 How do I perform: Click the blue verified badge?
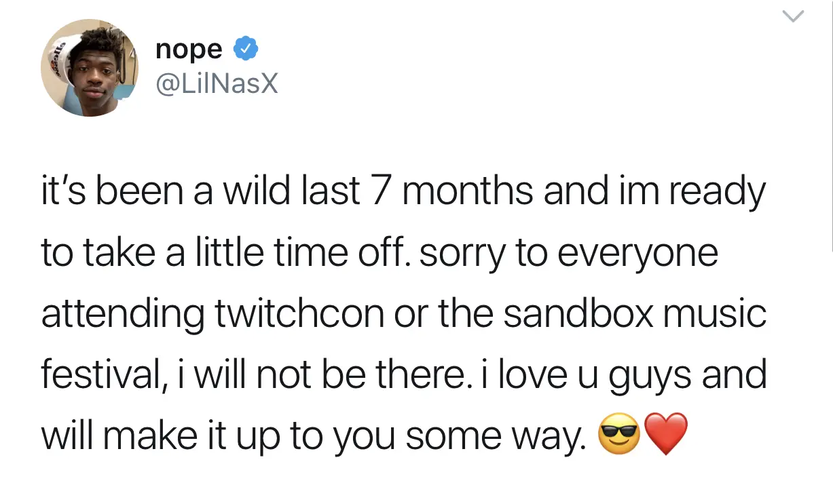pos(244,50)
